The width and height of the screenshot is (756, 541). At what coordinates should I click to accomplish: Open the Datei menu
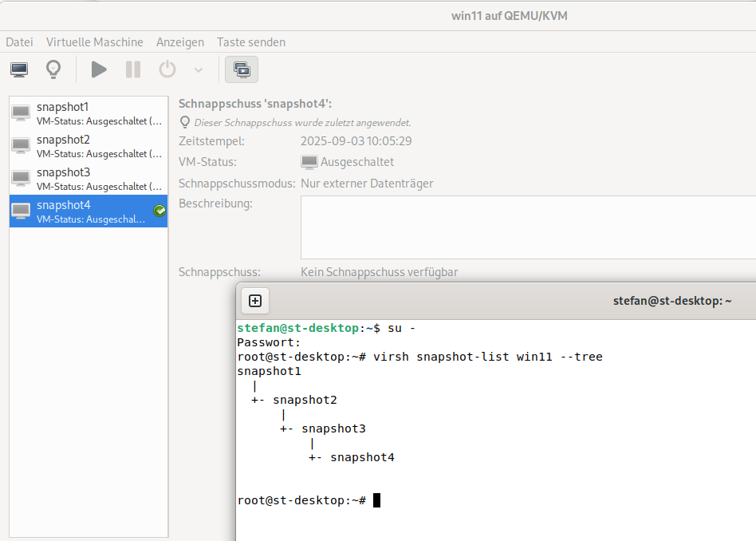point(20,42)
